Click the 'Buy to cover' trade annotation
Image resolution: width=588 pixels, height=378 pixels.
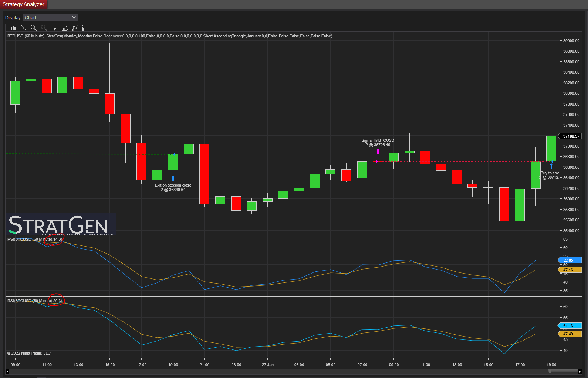click(550, 175)
